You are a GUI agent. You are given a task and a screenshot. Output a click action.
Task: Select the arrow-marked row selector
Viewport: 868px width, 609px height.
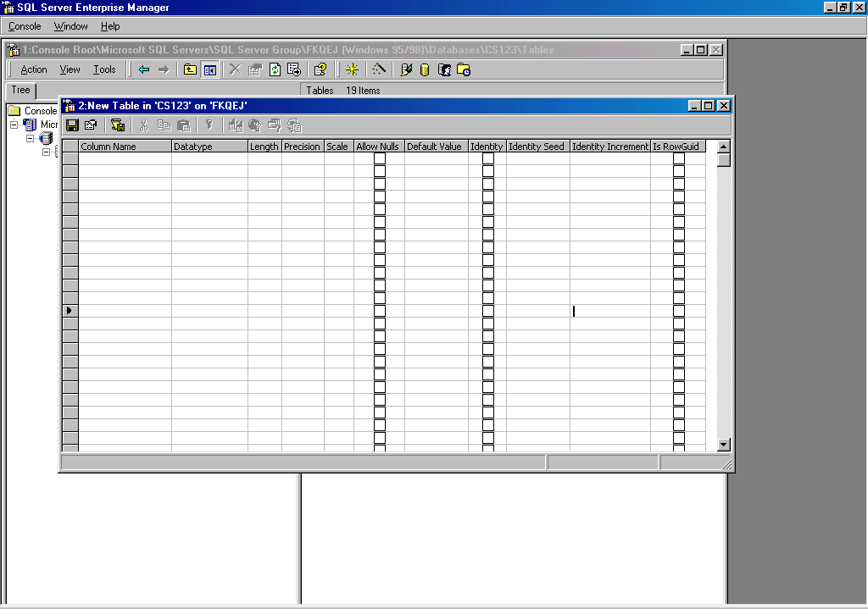point(70,311)
